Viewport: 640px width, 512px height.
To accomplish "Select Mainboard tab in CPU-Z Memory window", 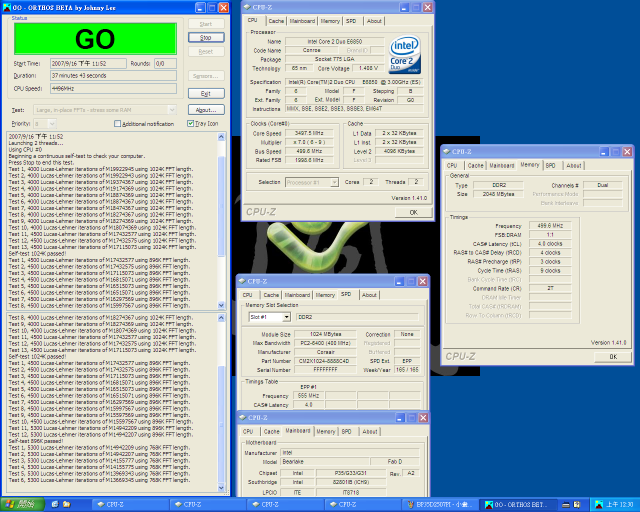I will (502, 165).
